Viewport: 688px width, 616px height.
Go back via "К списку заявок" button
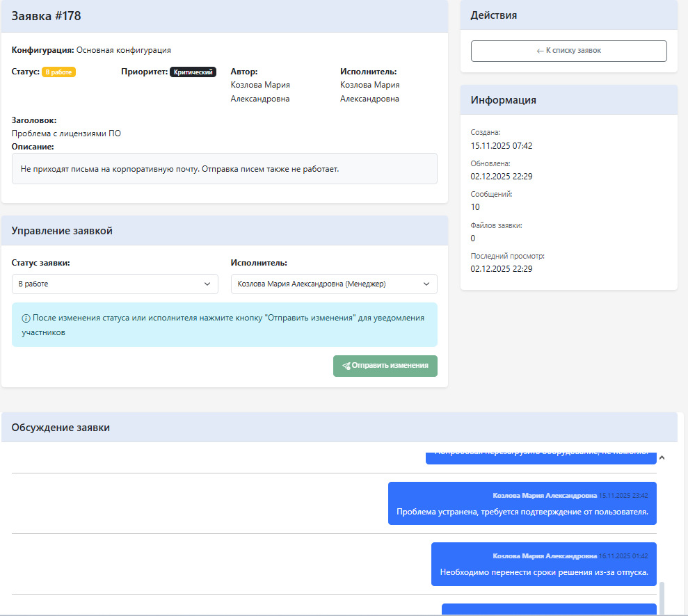[568, 51]
